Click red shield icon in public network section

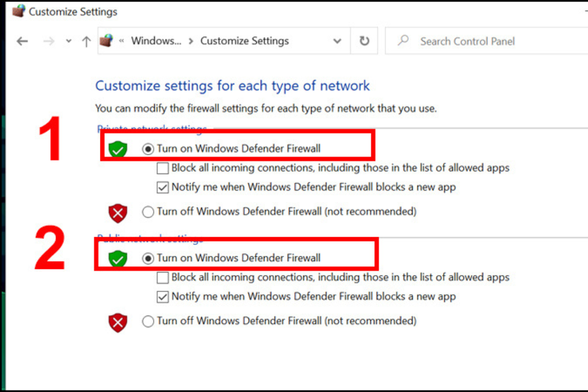pyautogui.click(x=118, y=322)
